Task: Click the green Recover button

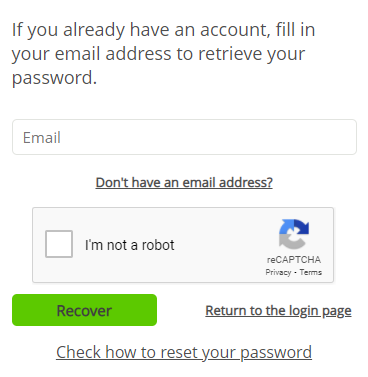Action: (x=84, y=310)
